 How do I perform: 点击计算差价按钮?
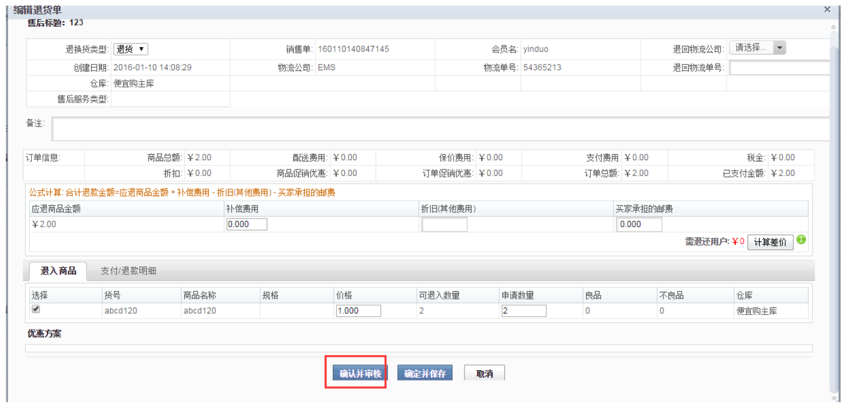771,242
